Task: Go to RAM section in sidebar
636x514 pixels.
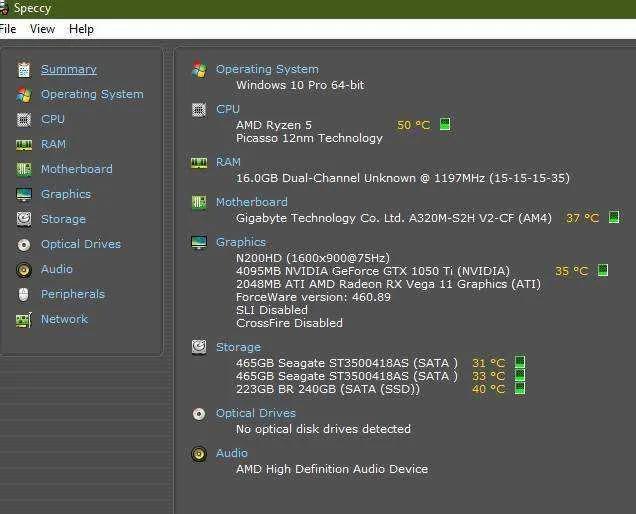Action: point(54,144)
